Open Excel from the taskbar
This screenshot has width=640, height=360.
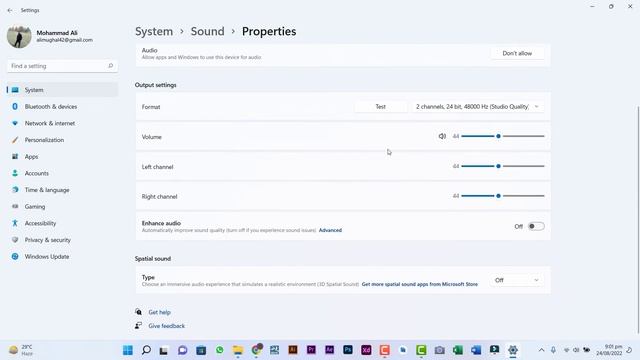pyautogui.click(x=458, y=350)
